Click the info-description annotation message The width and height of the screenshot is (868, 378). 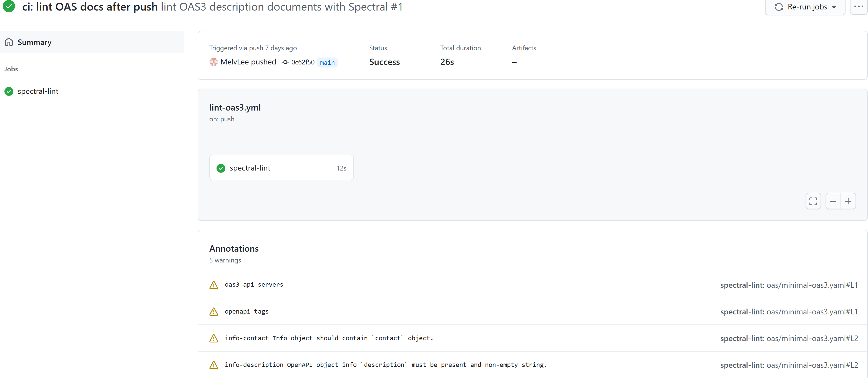(386, 365)
